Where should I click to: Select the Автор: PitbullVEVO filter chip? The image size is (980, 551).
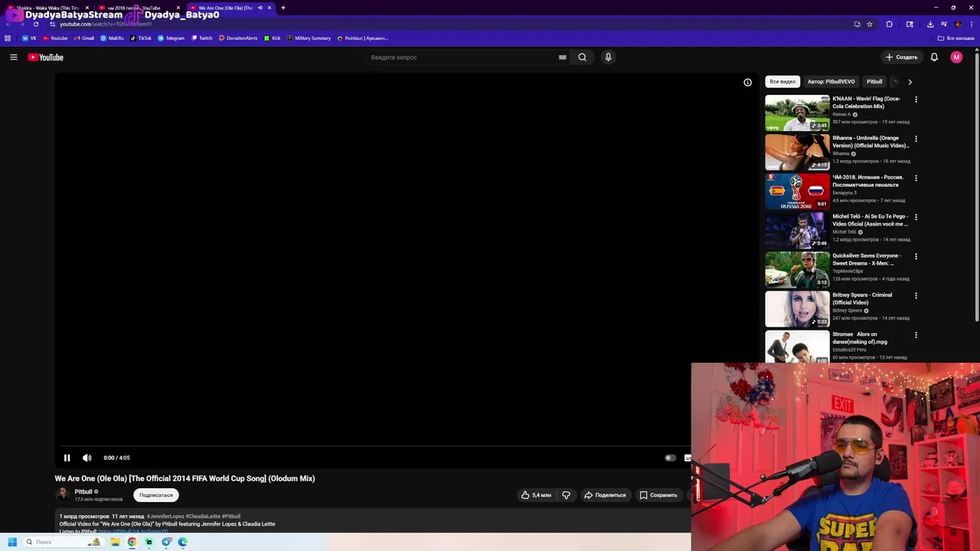pos(831,82)
